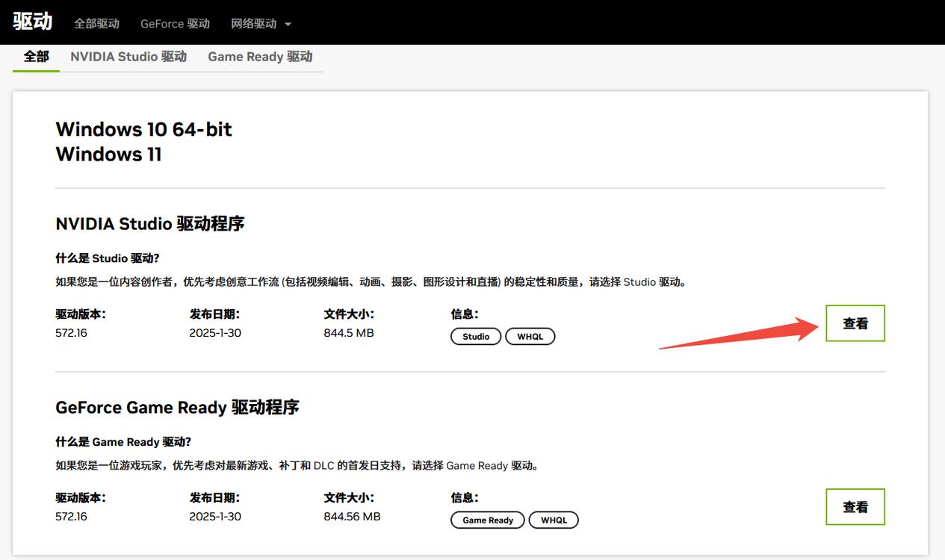Click the WHQL badge next to Studio
The height and width of the screenshot is (560, 945).
click(530, 336)
